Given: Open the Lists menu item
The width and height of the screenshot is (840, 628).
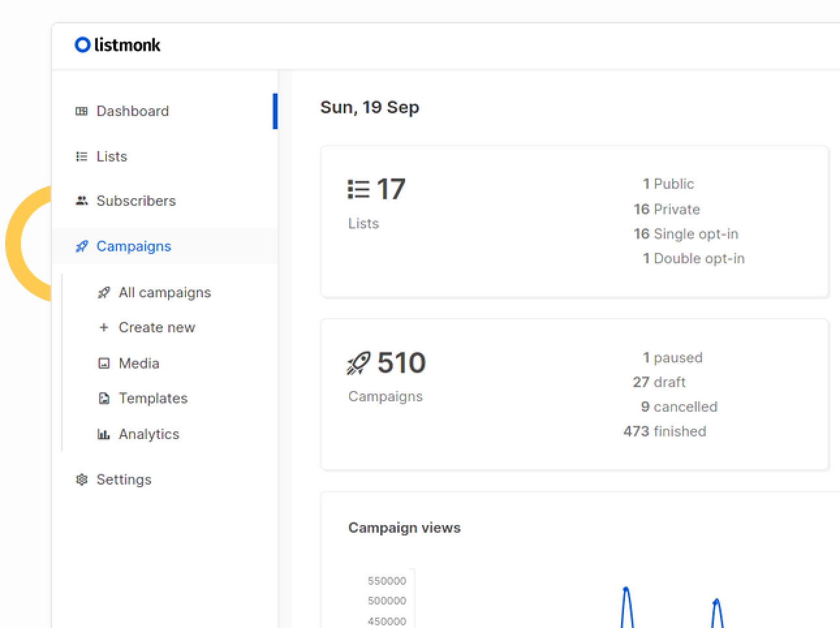Looking at the screenshot, I should click(165, 156).
